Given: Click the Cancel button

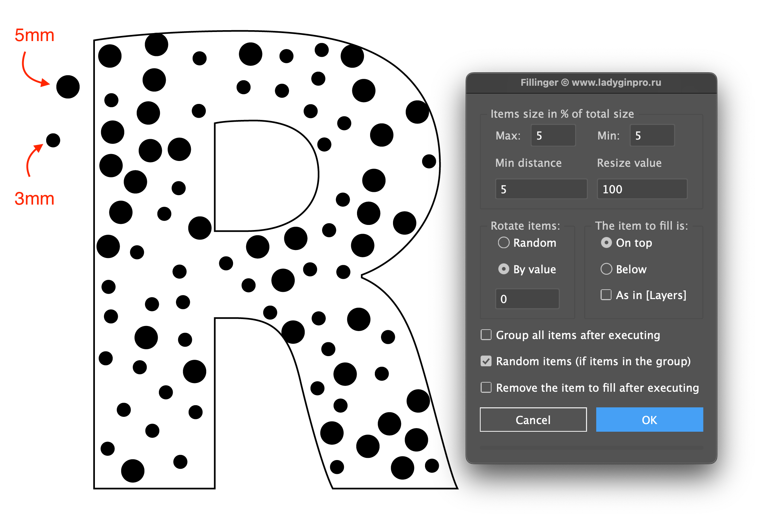Looking at the screenshot, I should (533, 419).
